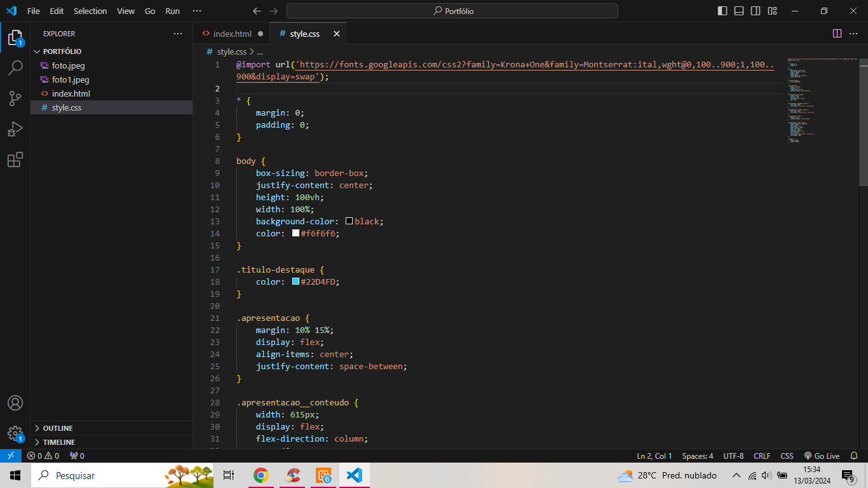Open the Search view
Viewport: 868px width, 488px height.
[15, 68]
